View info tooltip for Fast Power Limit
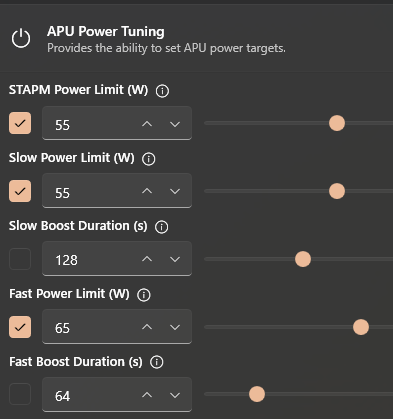 click(x=144, y=295)
